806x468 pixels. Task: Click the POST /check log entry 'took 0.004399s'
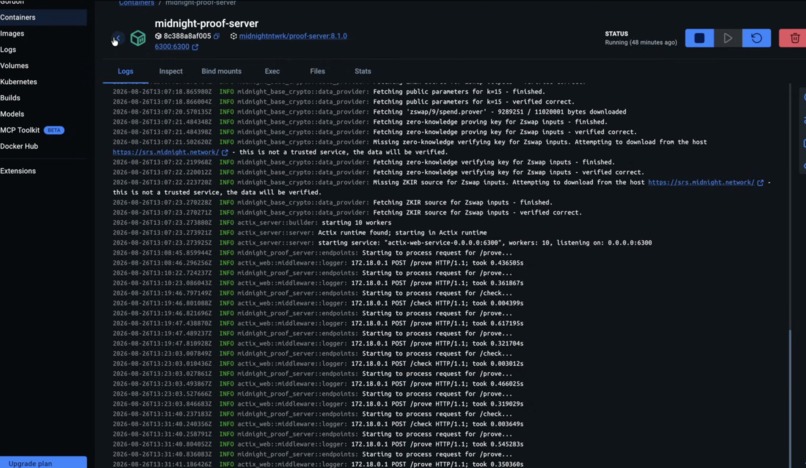[318, 303]
